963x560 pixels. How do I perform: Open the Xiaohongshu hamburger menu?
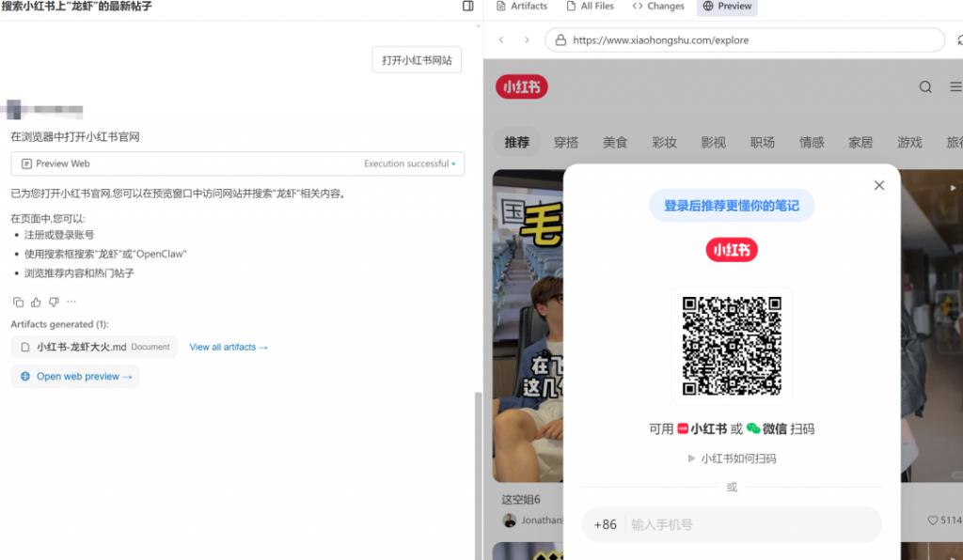tap(955, 87)
